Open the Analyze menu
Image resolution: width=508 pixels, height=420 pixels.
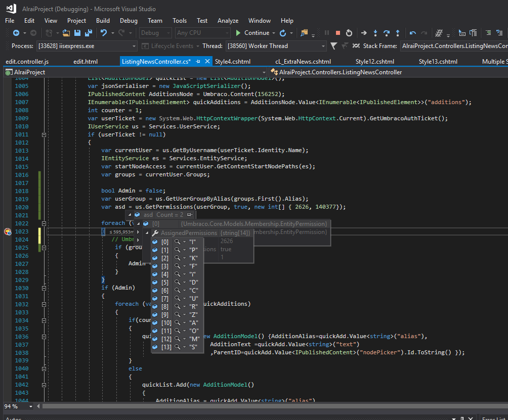[x=228, y=21]
